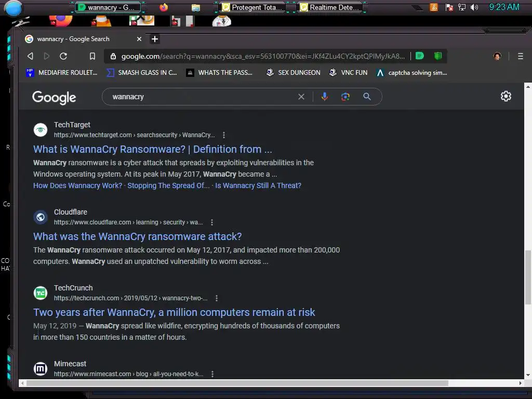Open 'Stopping The Spread Of...' sitelink
The image size is (532, 399).
pyautogui.click(x=168, y=185)
